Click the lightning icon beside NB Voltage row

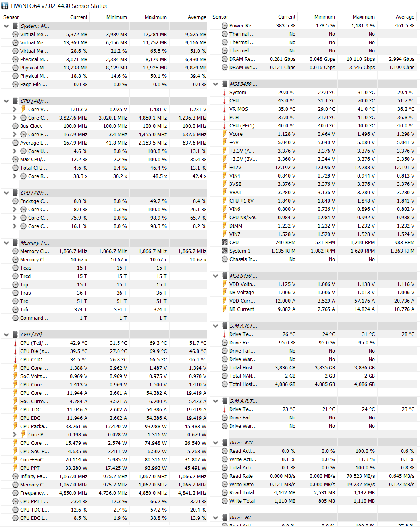225,292
